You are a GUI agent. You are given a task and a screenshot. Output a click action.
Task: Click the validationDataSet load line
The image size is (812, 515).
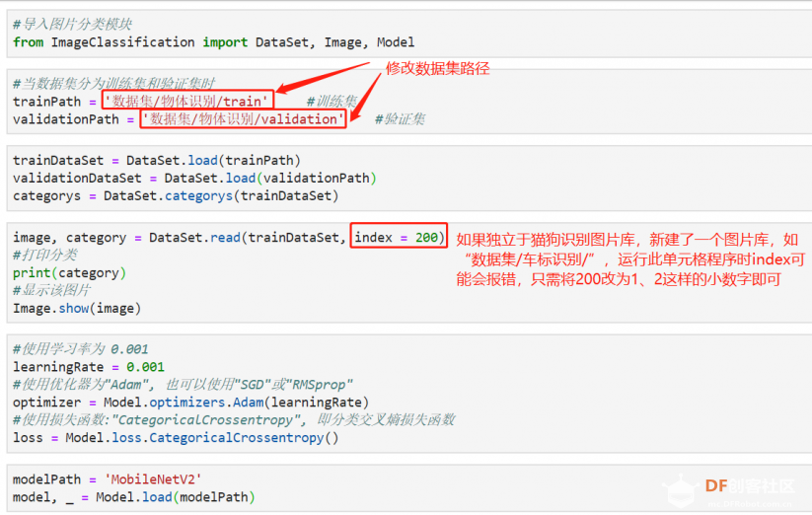click(194, 178)
